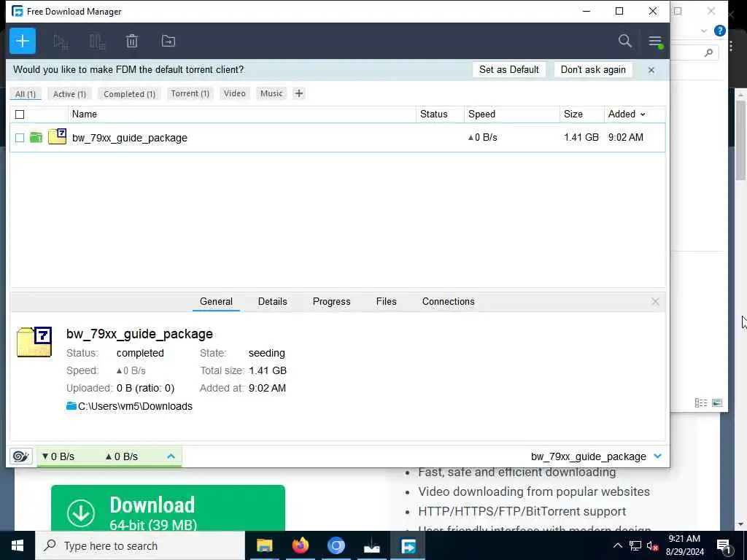
Task: Click the taskbar search box
Action: click(140, 545)
